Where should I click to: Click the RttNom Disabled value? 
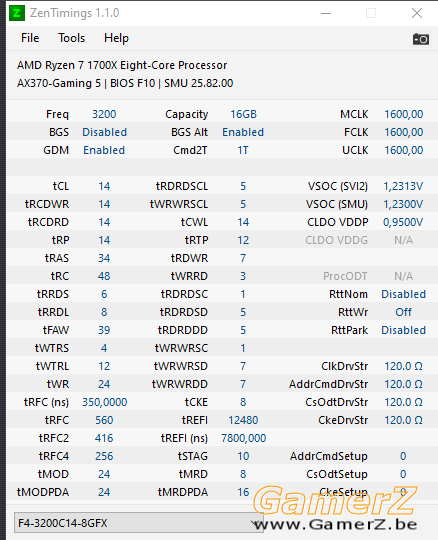click(x=404, y=294)
